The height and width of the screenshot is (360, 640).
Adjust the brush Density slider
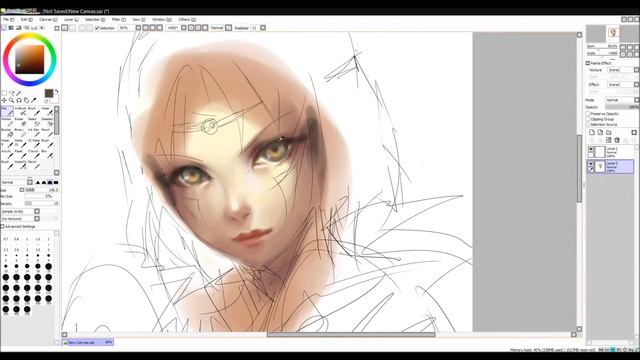click(x=41, y=203)
